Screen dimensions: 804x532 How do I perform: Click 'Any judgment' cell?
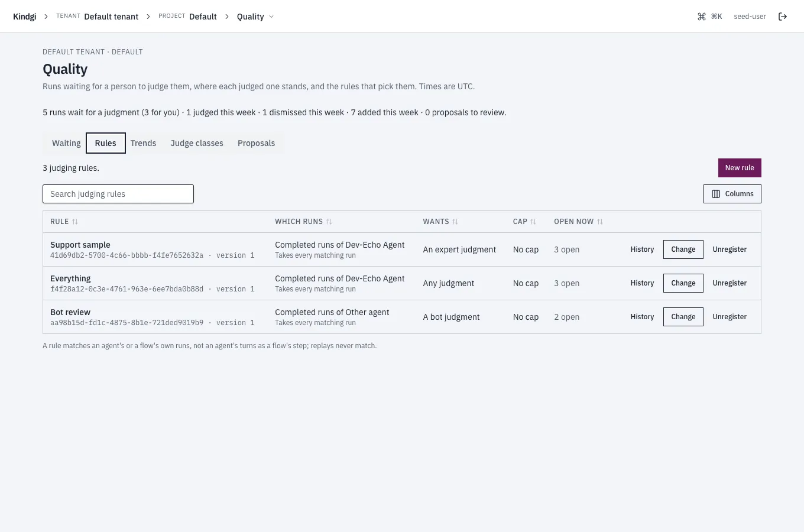coord(449,283)
